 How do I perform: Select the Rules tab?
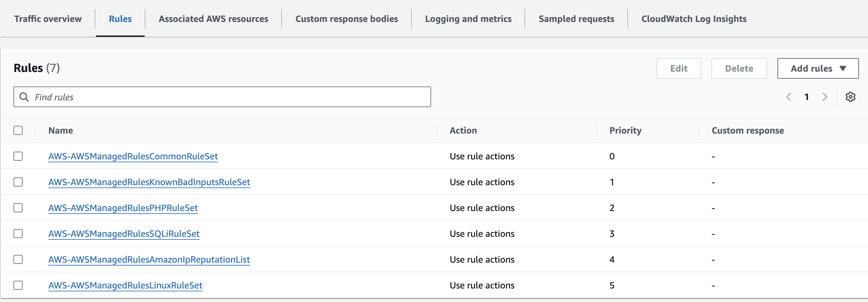click(x=120, y=19)
